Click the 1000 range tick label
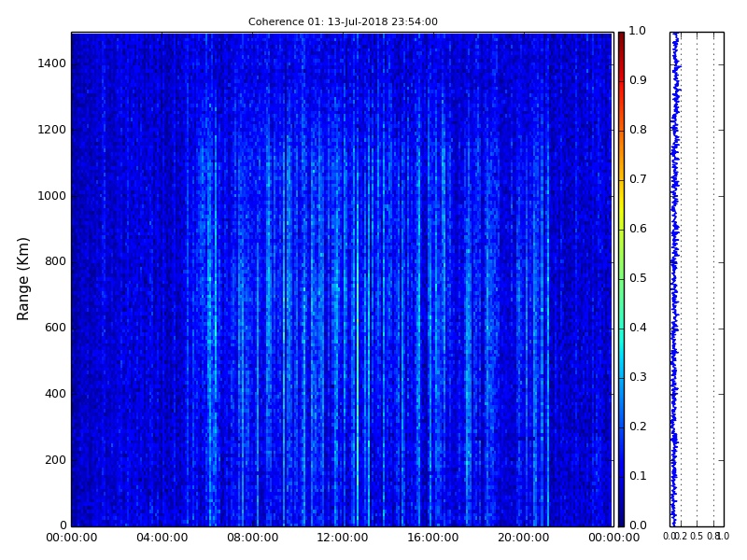The width and height of the screenshot is (747, 560). click(51, 196)
